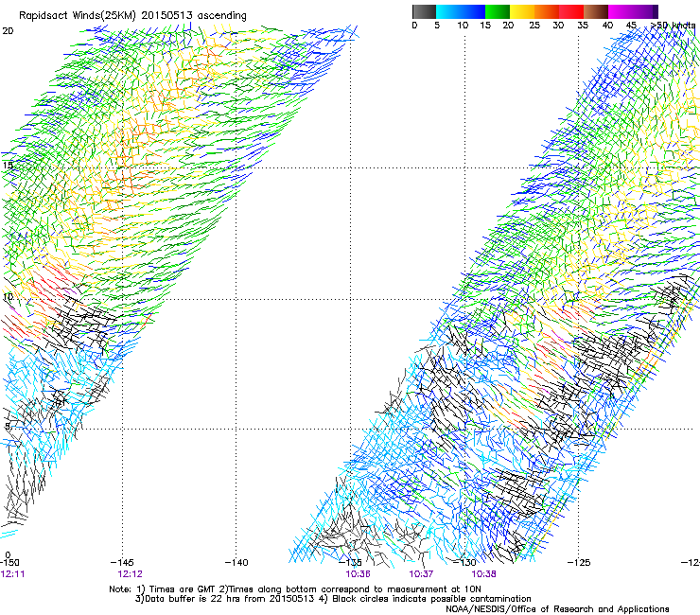This screenshot has height=615, width=700.
Task: Click the '-125' longitude label
Action: (579, 563)
